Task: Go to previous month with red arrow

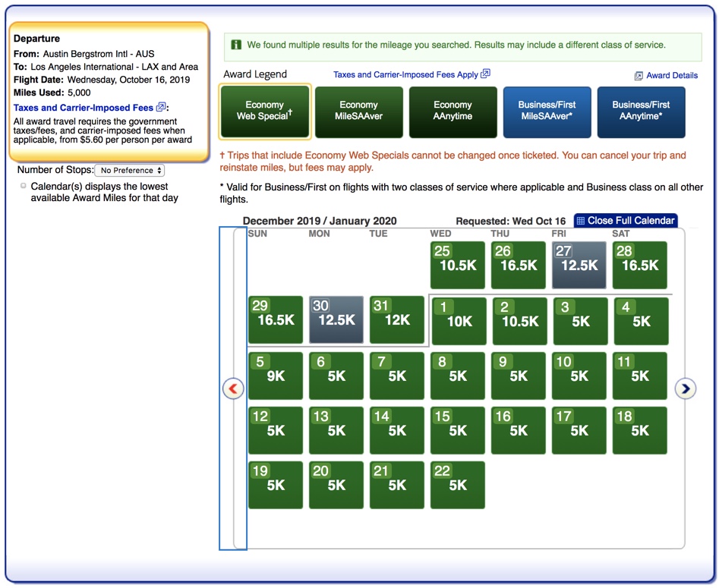Action: coord(233,388)
